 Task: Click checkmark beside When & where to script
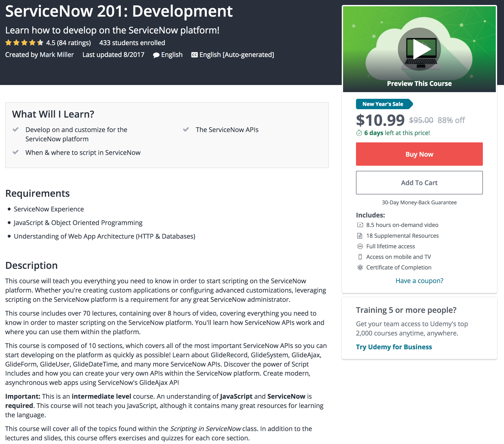coord(16,152)
